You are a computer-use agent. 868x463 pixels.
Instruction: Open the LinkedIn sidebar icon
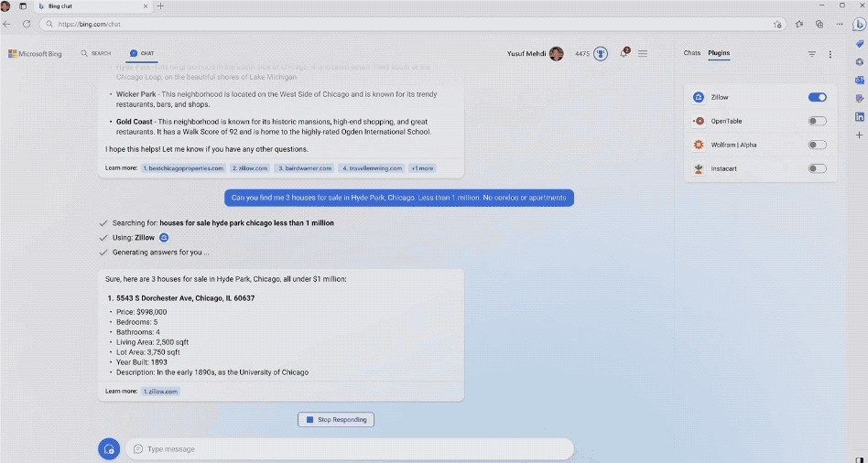click(x=860, y=117)
